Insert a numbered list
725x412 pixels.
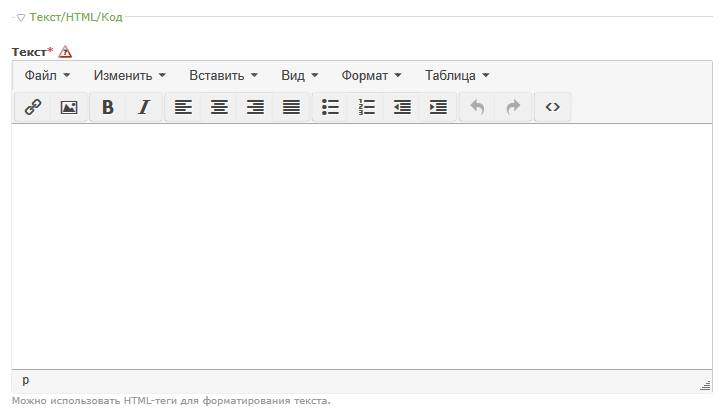(367, 107)
